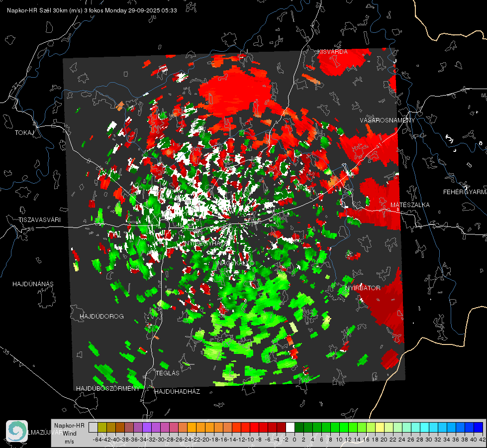Click the 0 value on the wind scale

click(294, 440)
